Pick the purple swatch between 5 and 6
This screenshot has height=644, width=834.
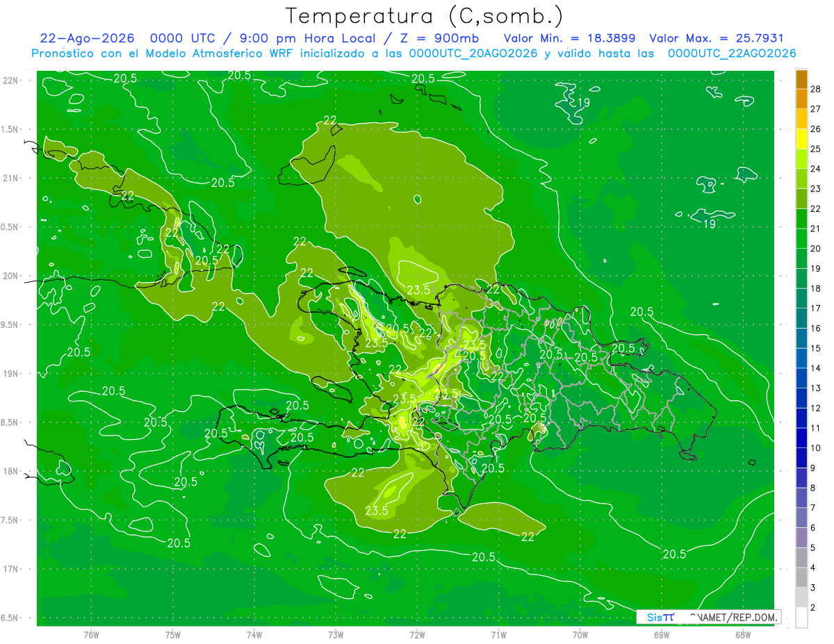[x=801, y=538]
